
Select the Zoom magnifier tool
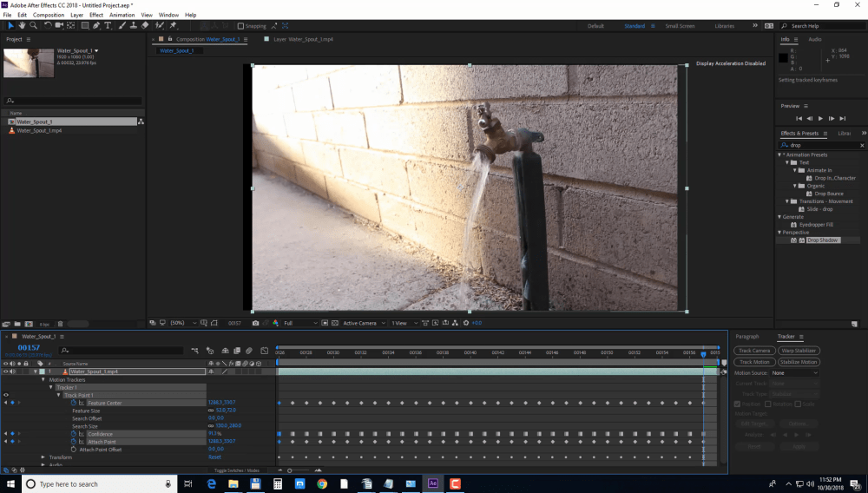(33, 25)
